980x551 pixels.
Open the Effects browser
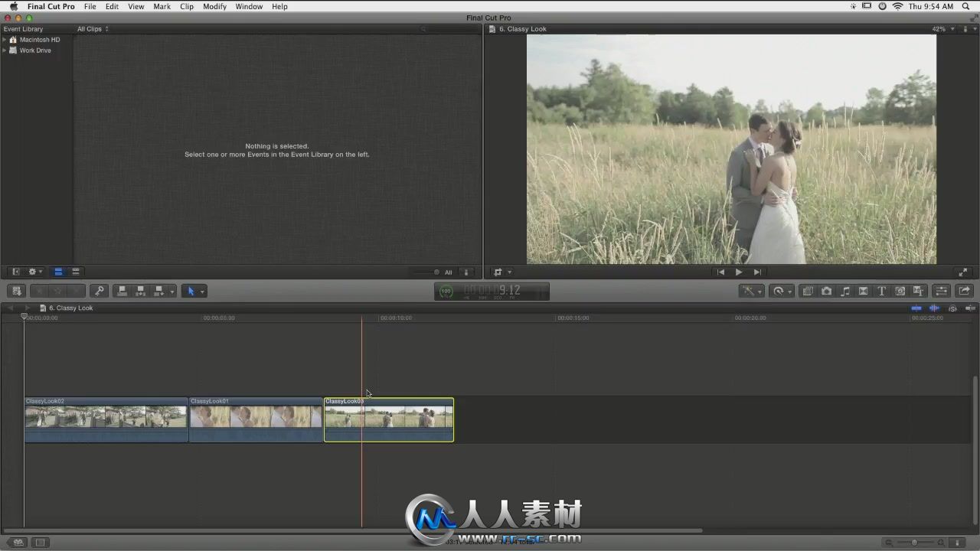[x=808, y=291]
